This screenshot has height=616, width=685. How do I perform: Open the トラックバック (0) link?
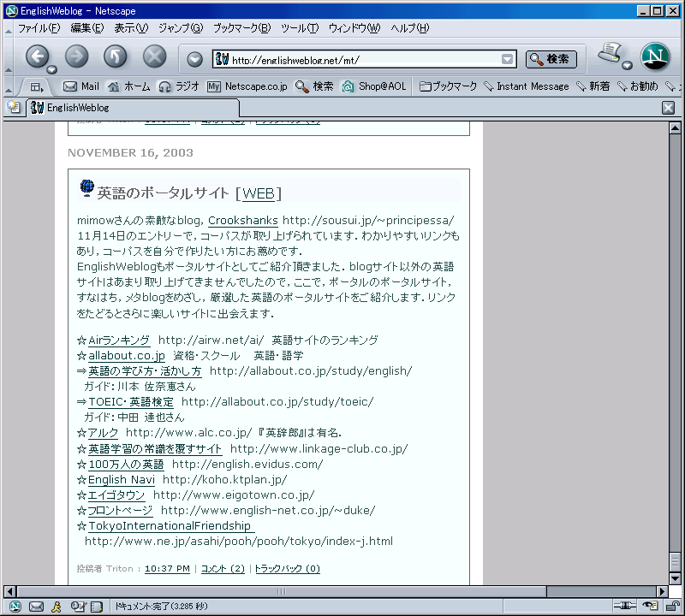[288, 569]
